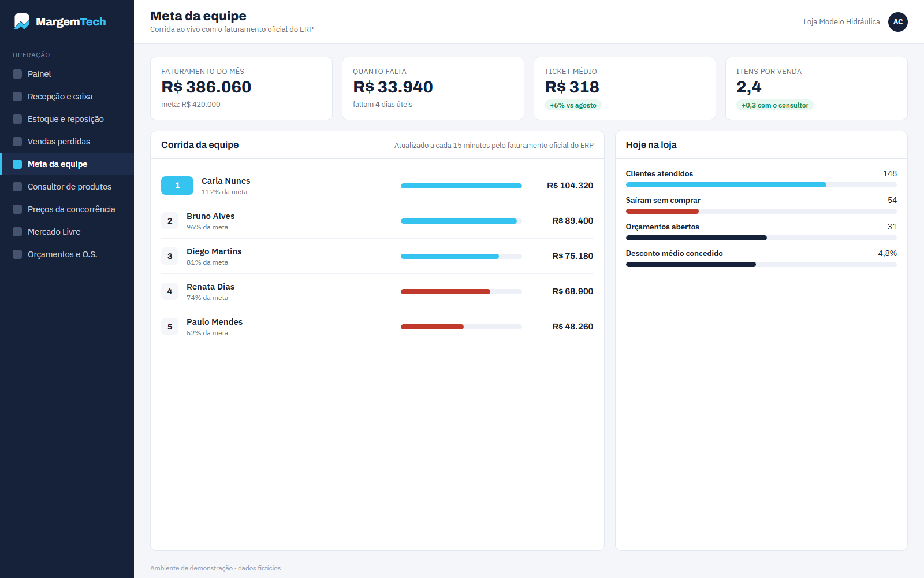Click the 52% da meta label
924x578 pixels.
click(207, 333)
